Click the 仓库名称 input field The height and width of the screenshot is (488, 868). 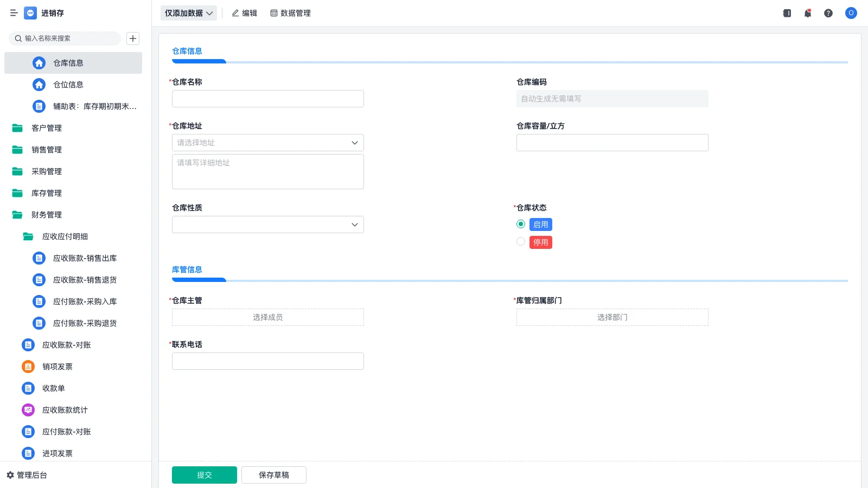point(268,99)
